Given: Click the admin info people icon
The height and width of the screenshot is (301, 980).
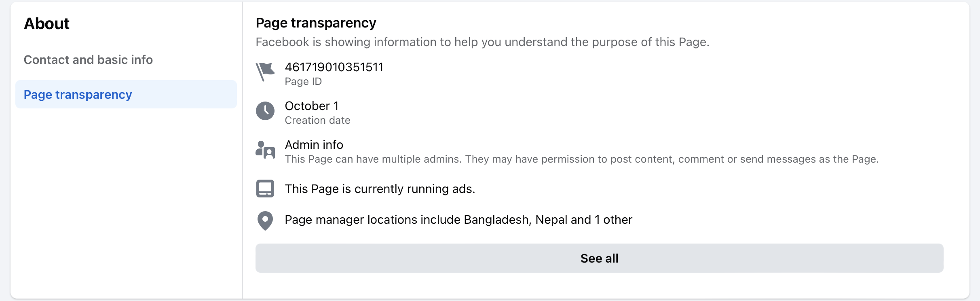Looking at the screenshot, I should [x=265, y=150].
